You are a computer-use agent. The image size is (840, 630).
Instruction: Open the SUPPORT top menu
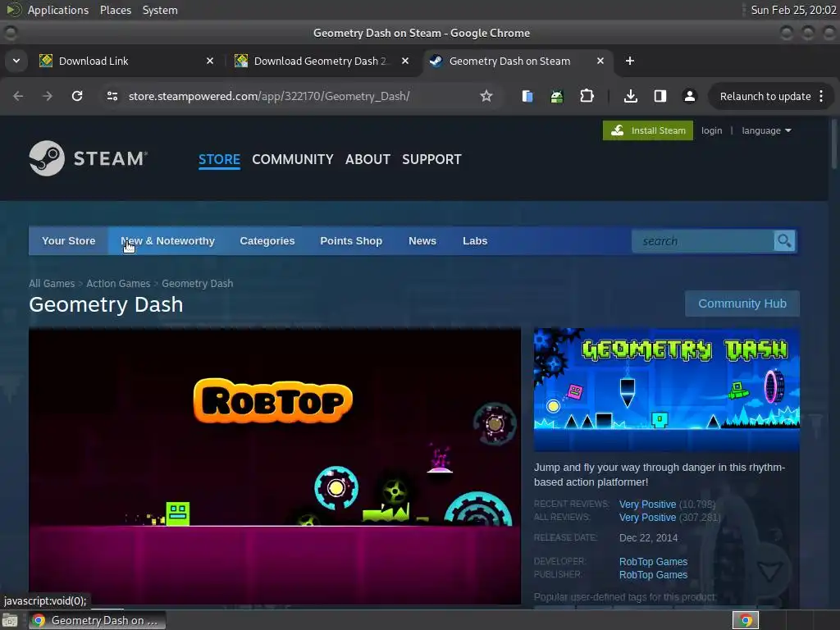tap(431, 159)
